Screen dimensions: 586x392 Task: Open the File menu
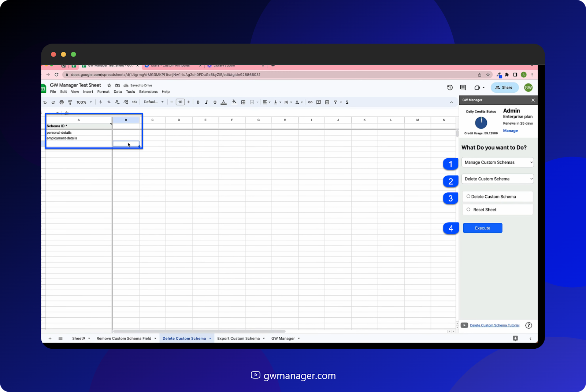53,92
